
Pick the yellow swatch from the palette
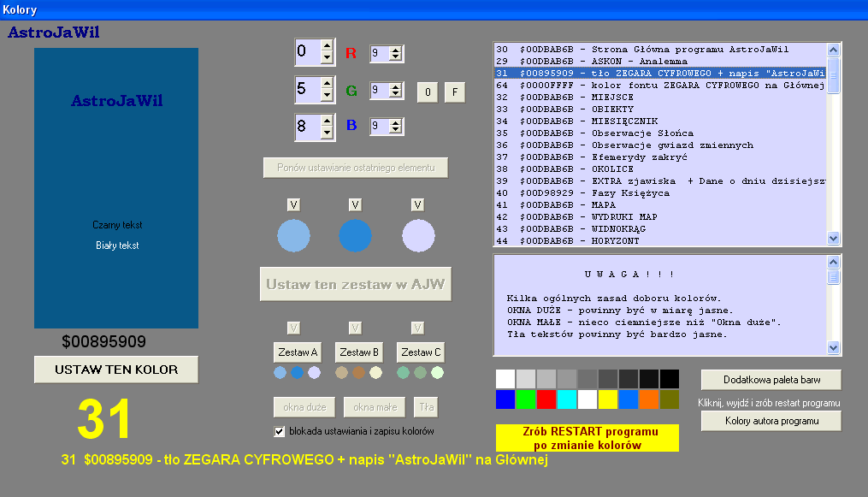pos(608,399)
